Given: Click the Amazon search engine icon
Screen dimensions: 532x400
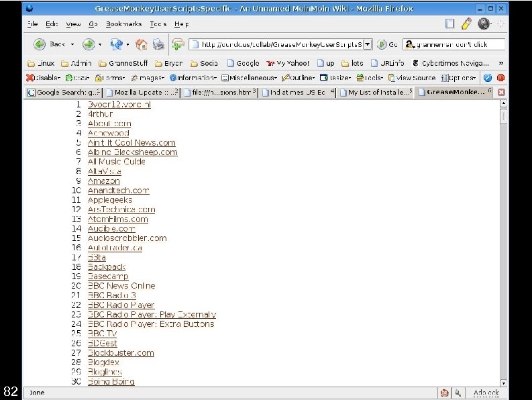Looking at the screenshot, I should tap(409, 44).
